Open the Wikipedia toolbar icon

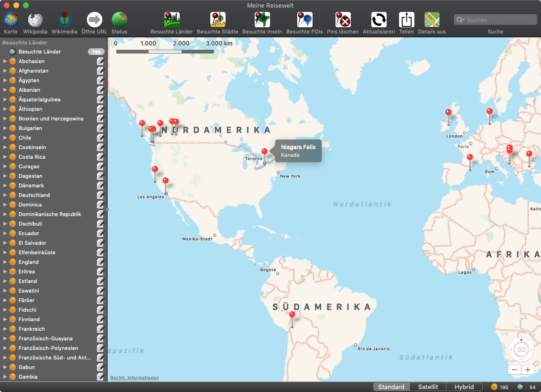[x=35, y=20]
